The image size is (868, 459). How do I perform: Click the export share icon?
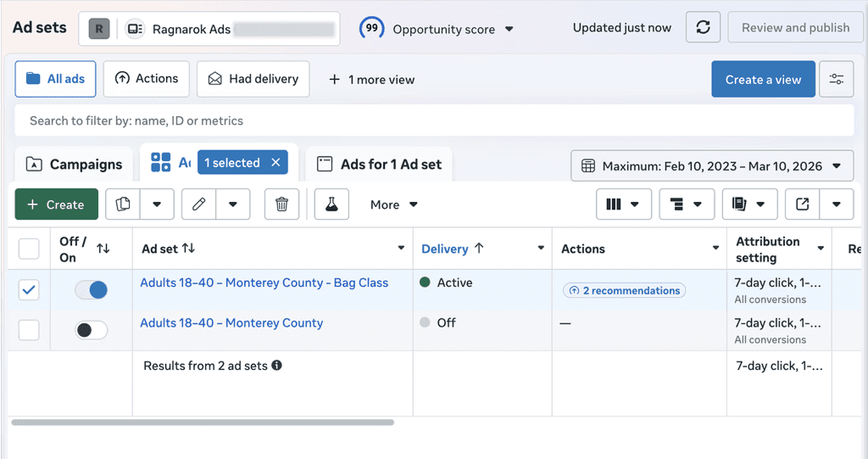802,204
